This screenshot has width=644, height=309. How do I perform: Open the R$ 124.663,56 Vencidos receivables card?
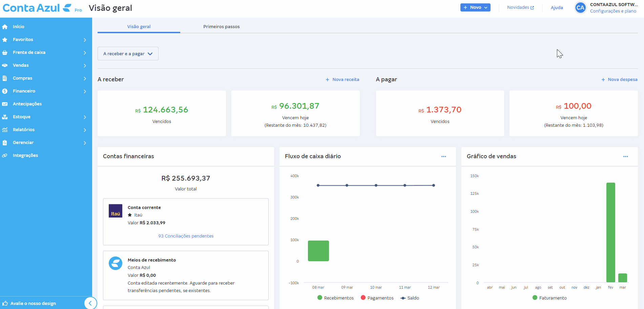162,113
